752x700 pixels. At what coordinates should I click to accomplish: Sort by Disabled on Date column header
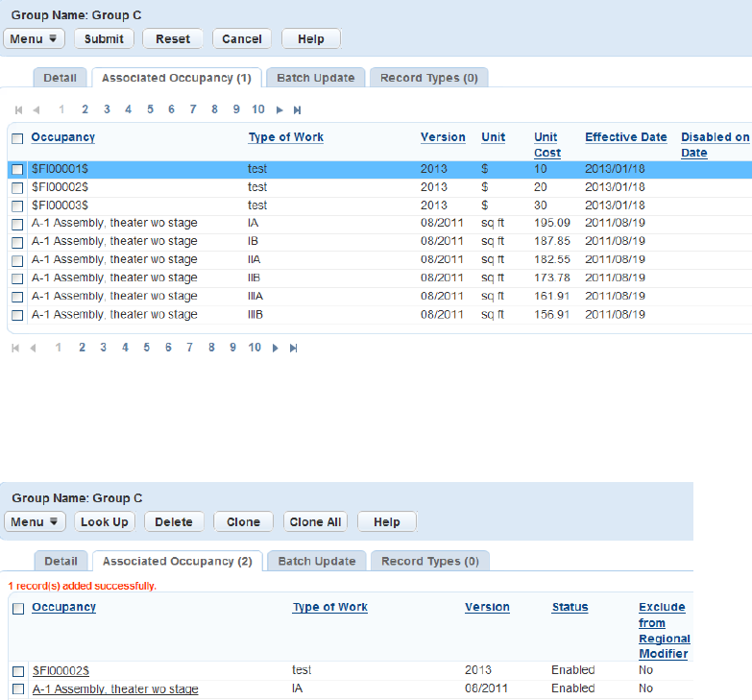715,145
